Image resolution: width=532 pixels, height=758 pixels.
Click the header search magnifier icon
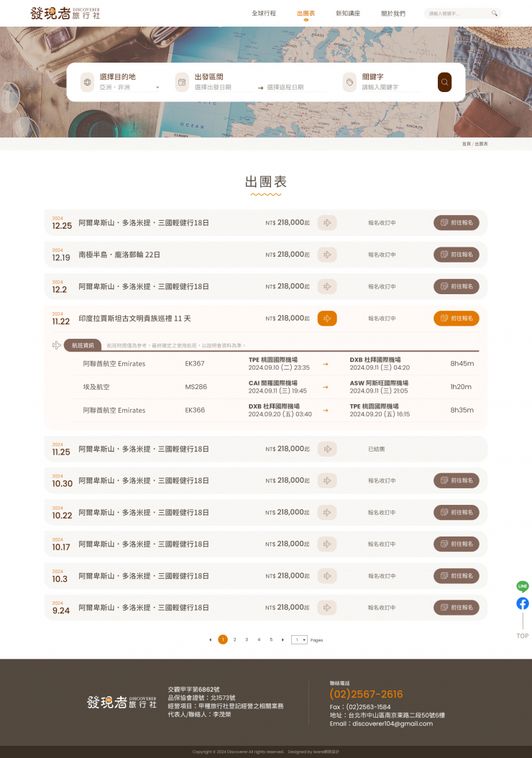click(494, 13)
